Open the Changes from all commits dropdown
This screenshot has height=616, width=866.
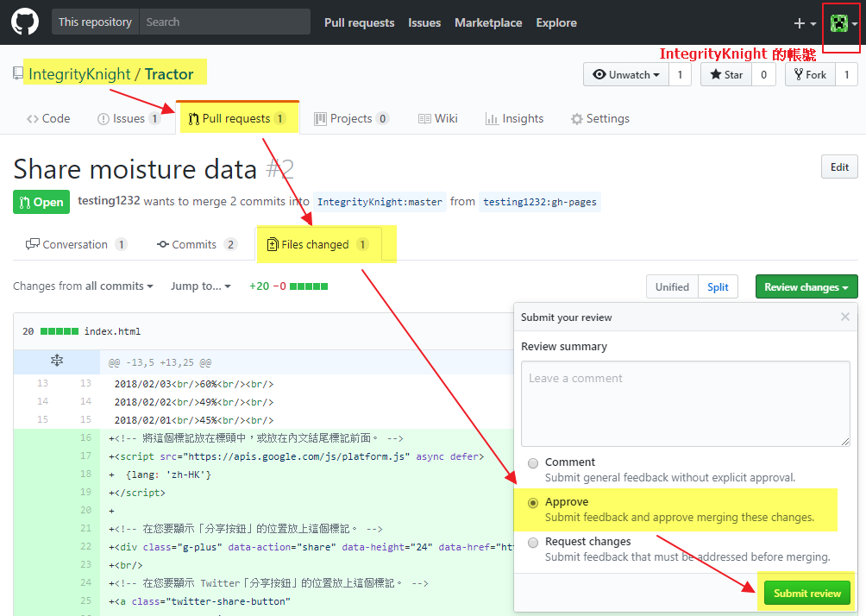coord(83,286)
